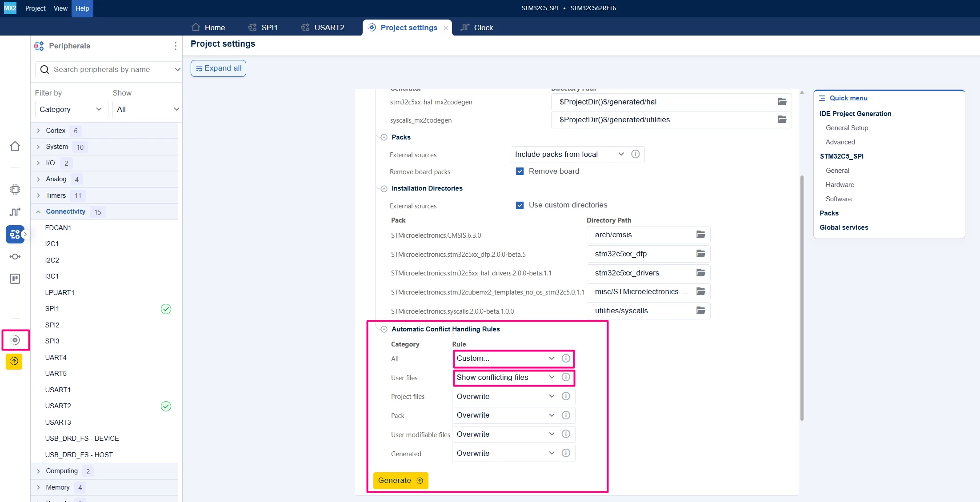This screenshot has height=502, width=980.
Task: Browse folder for utilities/syscalls directory
Action: click(701, 311)
